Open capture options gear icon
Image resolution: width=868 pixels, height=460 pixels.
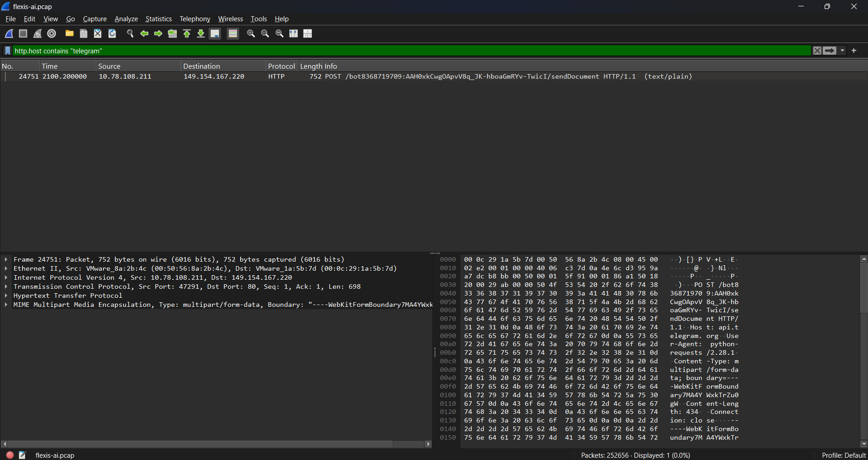(x=52, y=33)
